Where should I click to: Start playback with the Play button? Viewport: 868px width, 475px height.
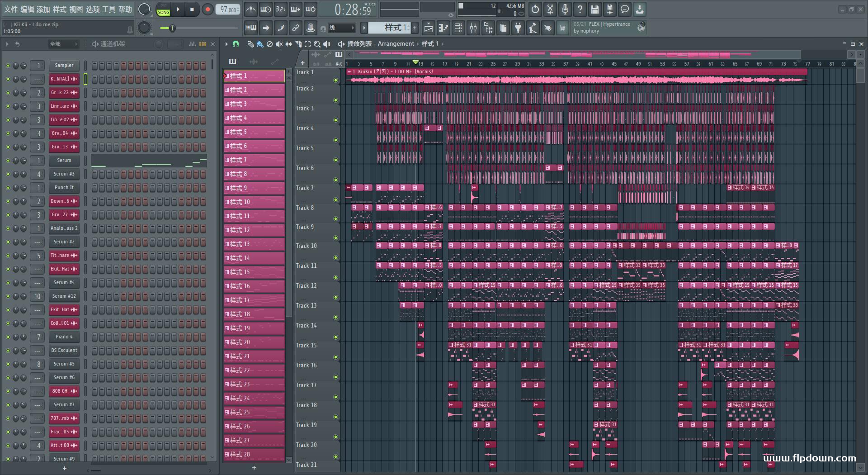tap(178, 9)
